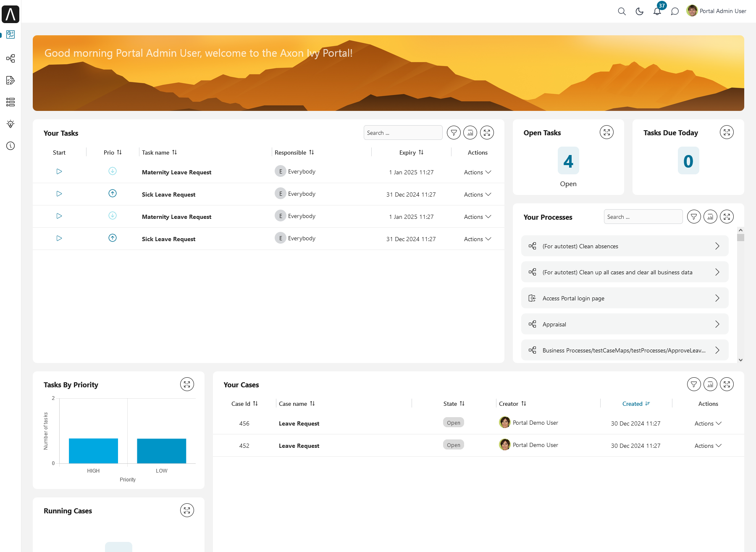Click the Open Tasks count 4

point(568,161)
